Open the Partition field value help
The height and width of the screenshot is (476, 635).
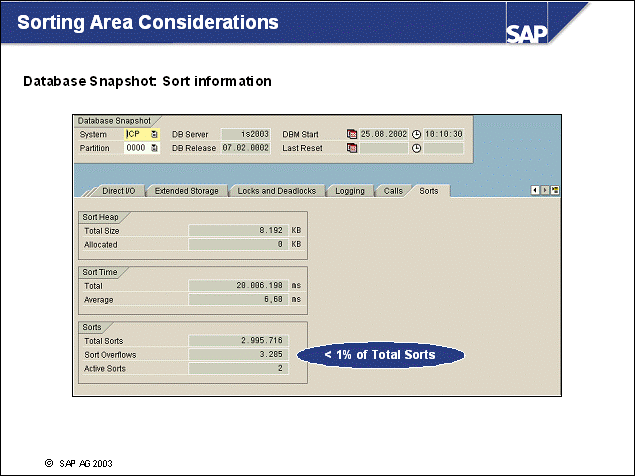[x=154, y=147]
